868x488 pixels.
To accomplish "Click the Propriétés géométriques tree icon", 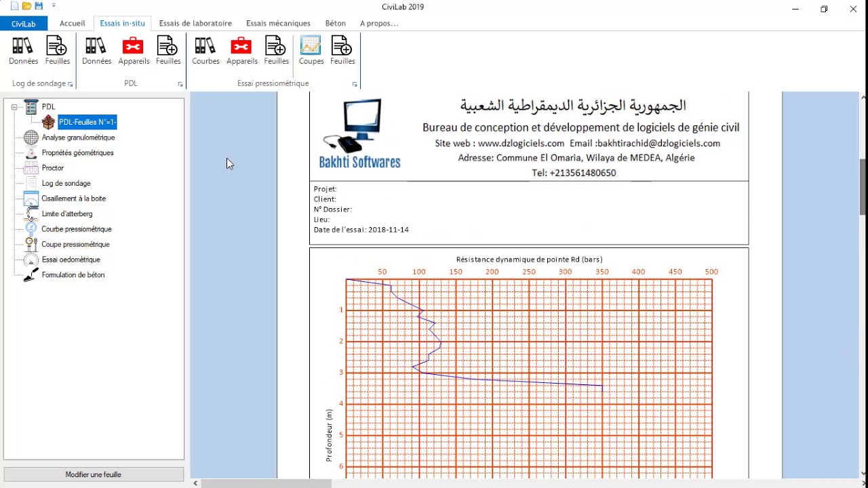I will (31, 152).
